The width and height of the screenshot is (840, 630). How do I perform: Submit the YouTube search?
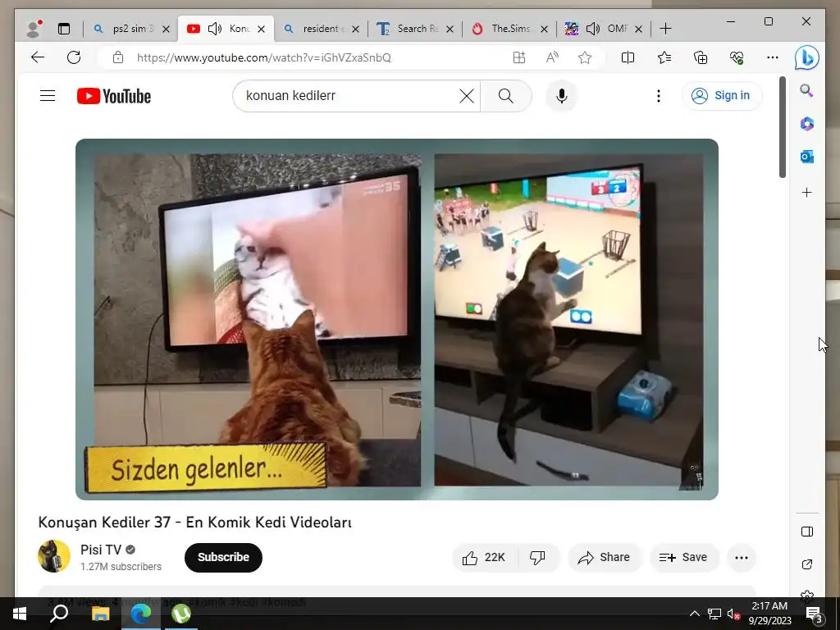point(505,96)
